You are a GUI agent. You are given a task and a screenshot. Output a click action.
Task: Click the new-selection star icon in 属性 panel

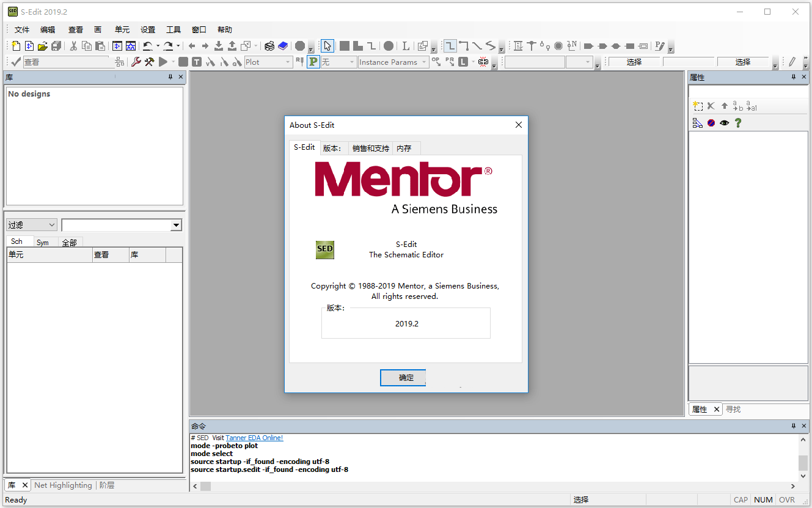698,106
